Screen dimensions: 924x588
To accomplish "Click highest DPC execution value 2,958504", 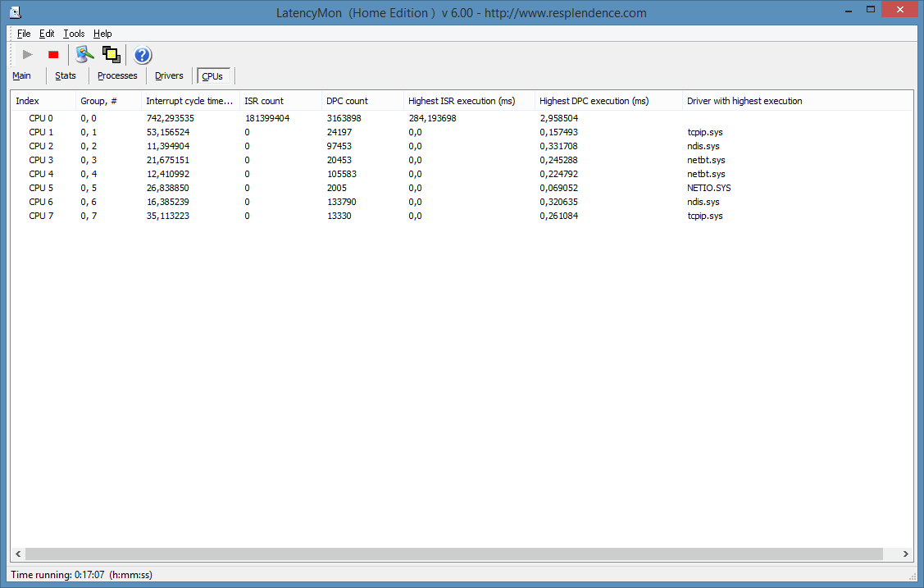I will pyautogui.click(x=558, y=118).
